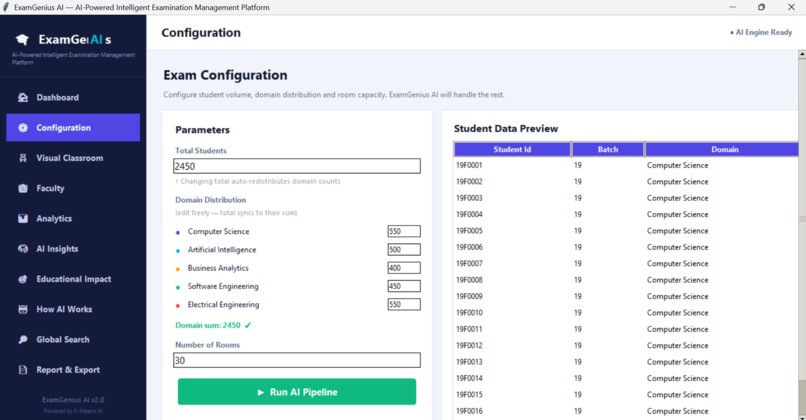Image resolution: width=806 pixels, height=420 pixels.
Task: Sort by Domain column header
Action: [724, 149]
